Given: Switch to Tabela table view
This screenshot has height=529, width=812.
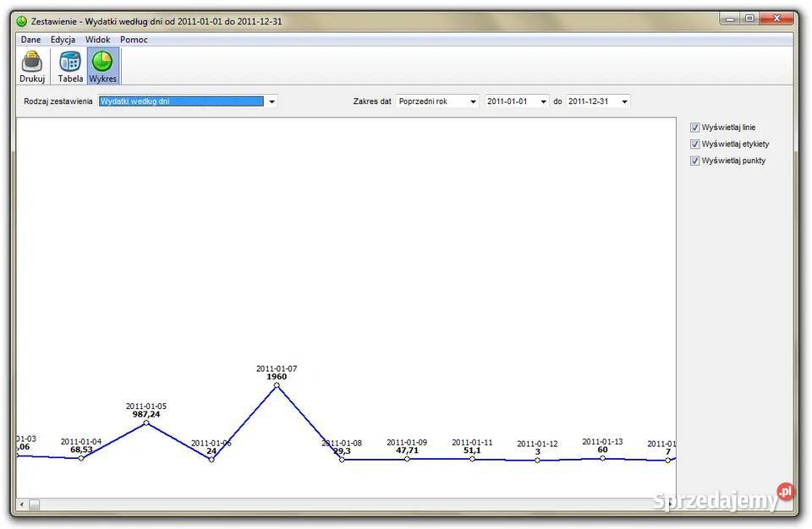Looking at the screenshot, I should coord(70,62).
